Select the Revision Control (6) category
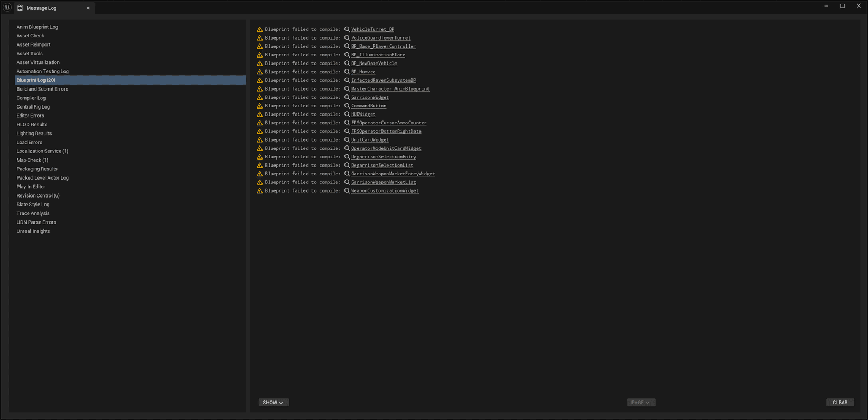Image resolution: width=868 pixels, height=420 pixels. tap(130, 195)
